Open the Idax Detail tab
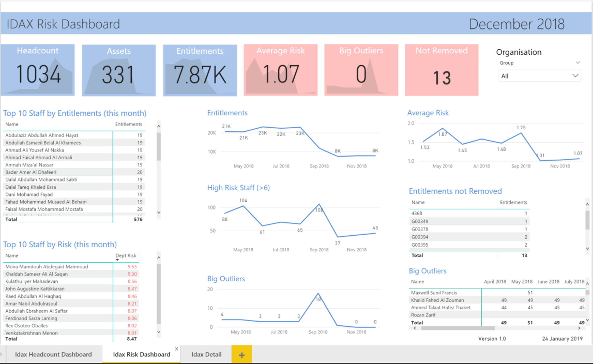Screen dimensions: 593x364 click(x=206, y=354)
